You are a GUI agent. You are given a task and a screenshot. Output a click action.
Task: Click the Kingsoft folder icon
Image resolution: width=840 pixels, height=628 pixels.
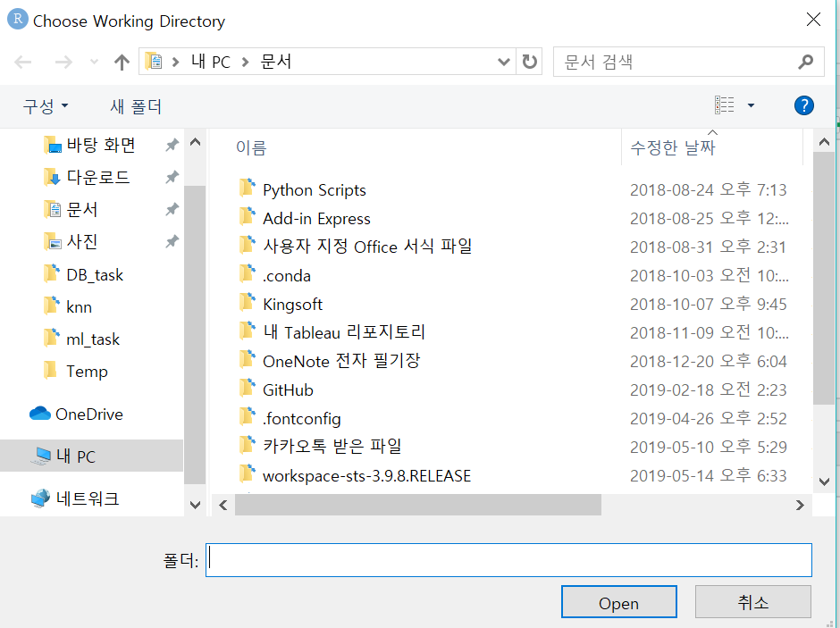(x=247, y=303)
